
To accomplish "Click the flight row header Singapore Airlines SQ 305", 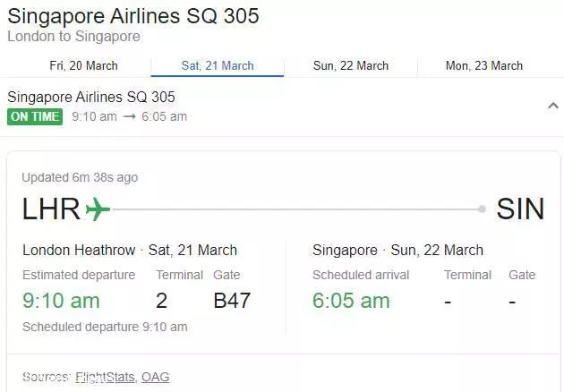I will [x=91, y=97].
